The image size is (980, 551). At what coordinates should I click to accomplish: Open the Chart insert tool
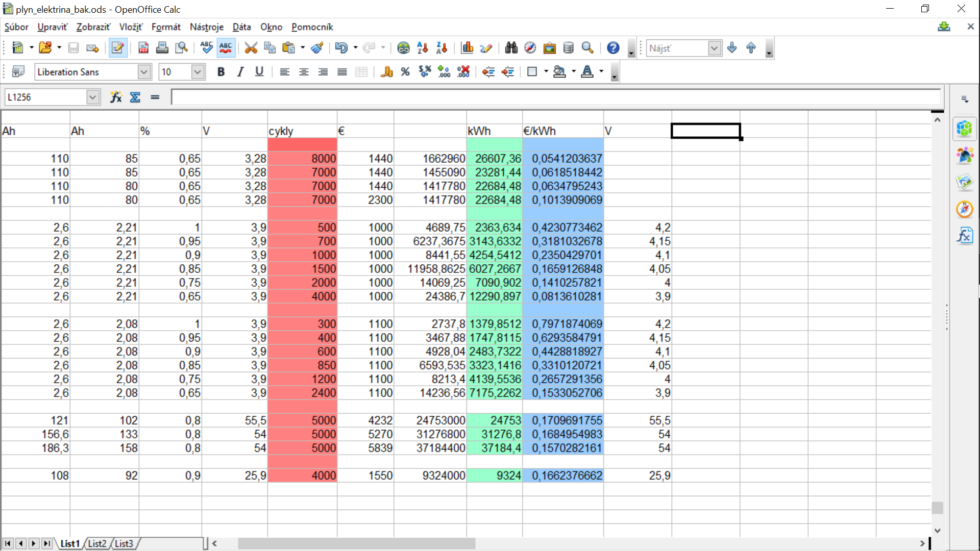(467, 48)
